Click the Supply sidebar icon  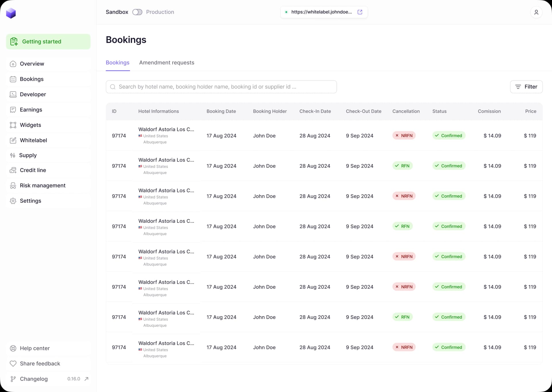[x=13, y=155]
